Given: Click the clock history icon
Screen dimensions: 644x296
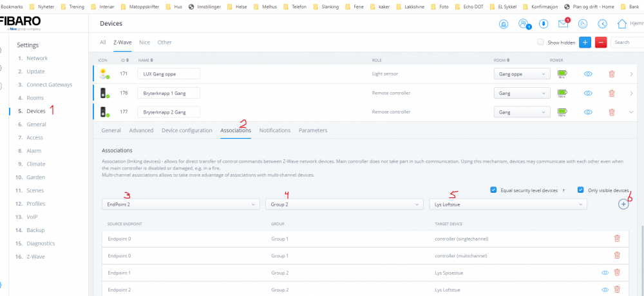Looking at the screenshot, I should click(x=602, y=24).
